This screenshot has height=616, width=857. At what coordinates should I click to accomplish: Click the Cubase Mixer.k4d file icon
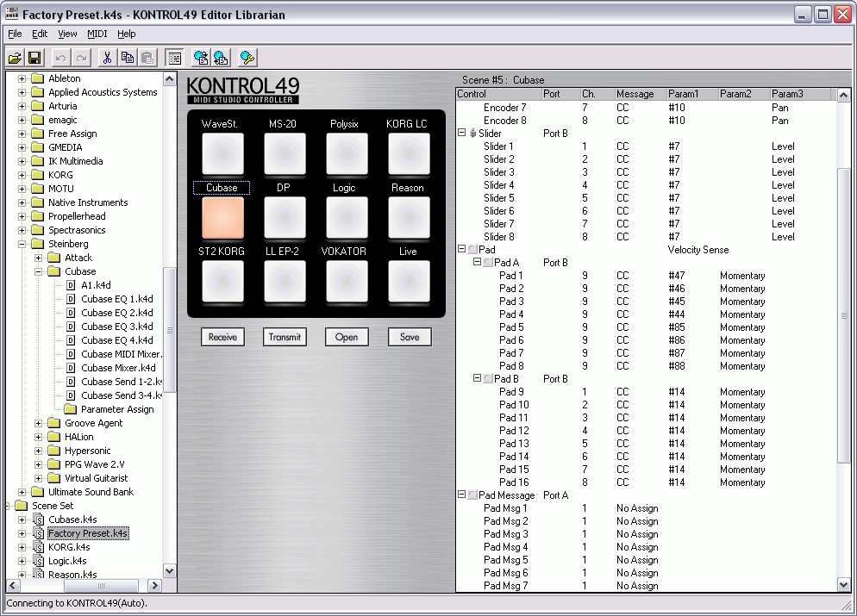pyautogui.click(x=72, y=368)
